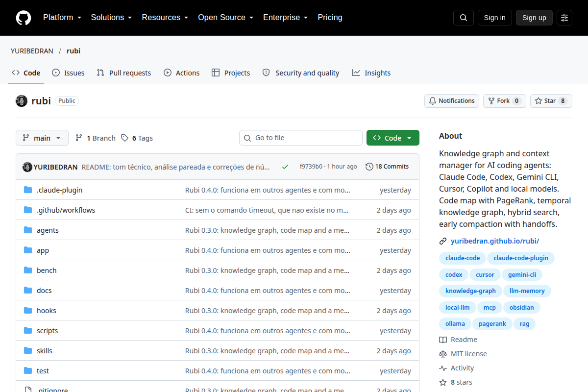Open the claude-code-plugin topic tag

(x=521, y=258)
